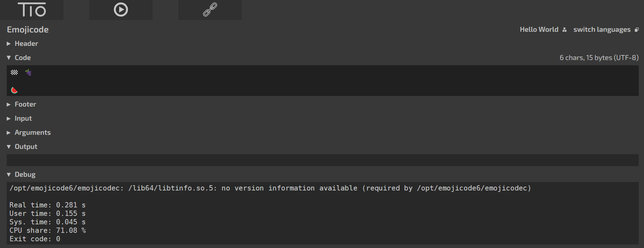Click the checkered flag emoji in code
The width and height of the screenshot is (644, 248).
(x=14, y=72)
